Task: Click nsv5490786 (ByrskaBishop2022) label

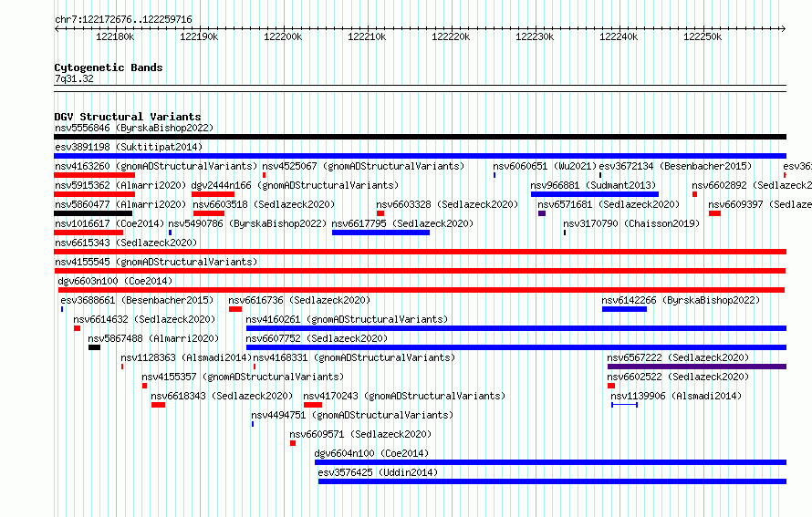Action: point(247,223)
